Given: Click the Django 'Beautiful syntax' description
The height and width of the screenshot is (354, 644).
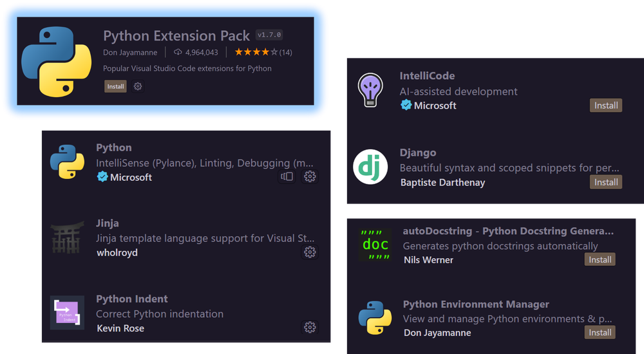Looking at the screenshot, I should (x=509, y=167).
